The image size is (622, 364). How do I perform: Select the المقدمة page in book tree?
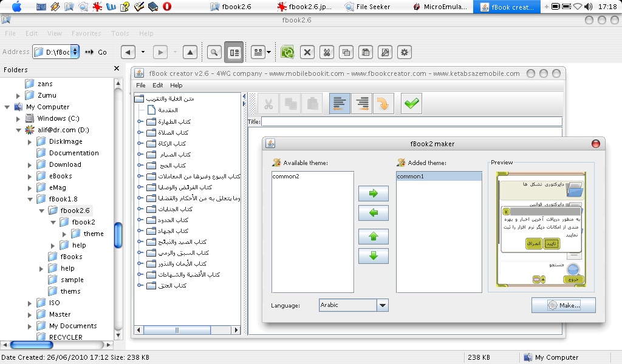click(168, 110)
